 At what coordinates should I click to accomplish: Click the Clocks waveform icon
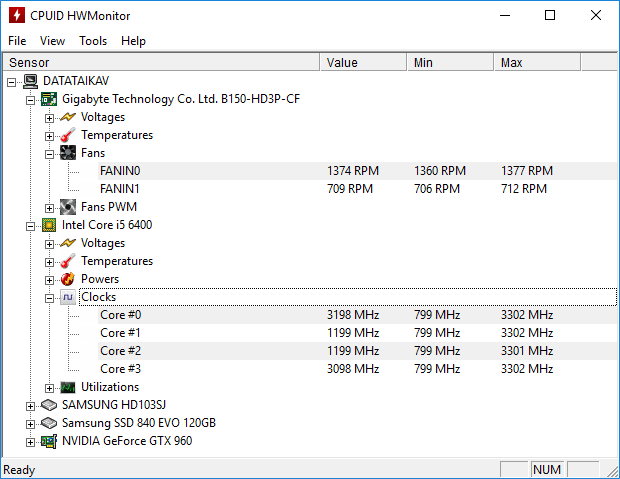coord(68,297)
